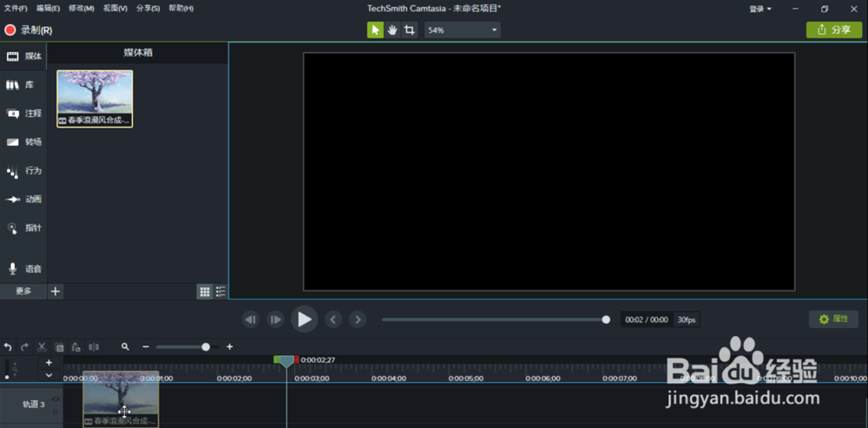This screenshot has width=868, height=428.
Task: Click the track height slider knob
Action: pos(7,377)
